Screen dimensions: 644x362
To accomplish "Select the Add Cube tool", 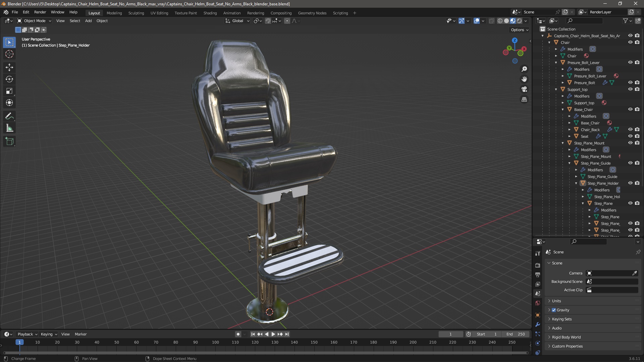I will click(x=9, y=141).
